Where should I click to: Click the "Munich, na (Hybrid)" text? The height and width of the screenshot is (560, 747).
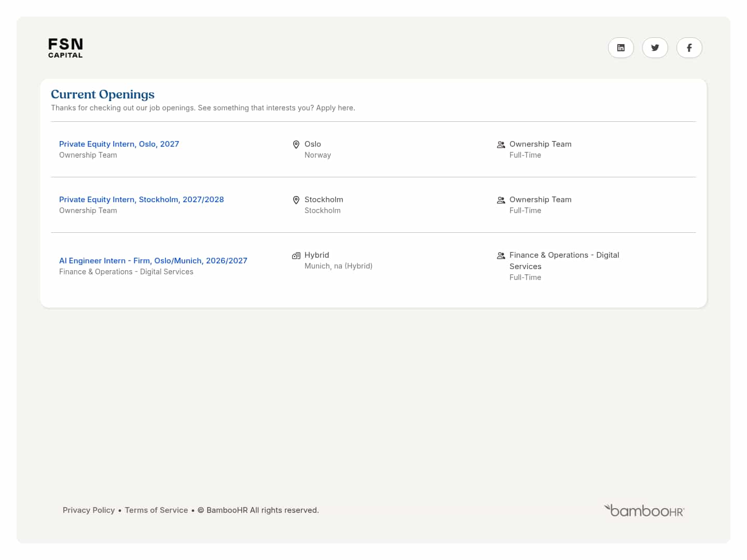tap(338, 266)
